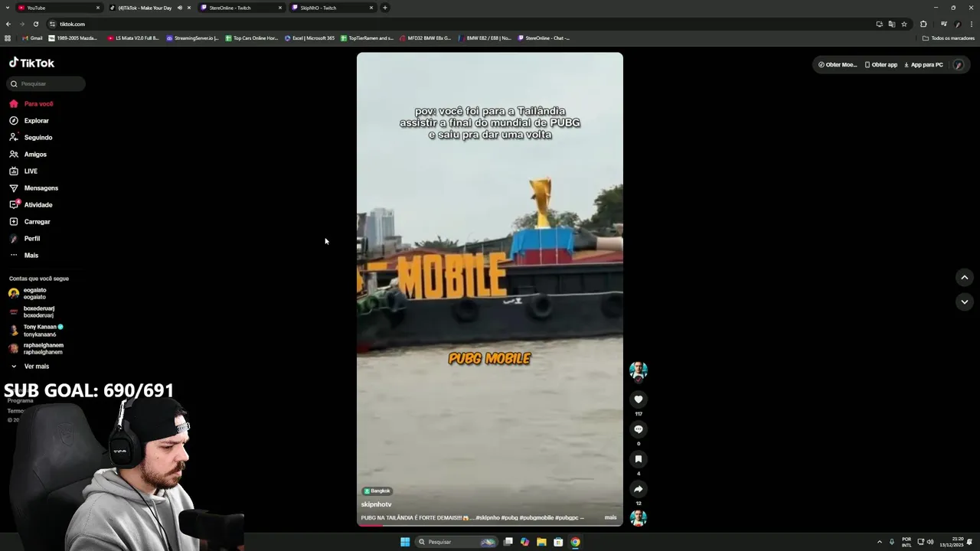This screenshot has height=551, width=980.
Task: Expand the Chrome tab search dropdown
Action: [8, 8]
